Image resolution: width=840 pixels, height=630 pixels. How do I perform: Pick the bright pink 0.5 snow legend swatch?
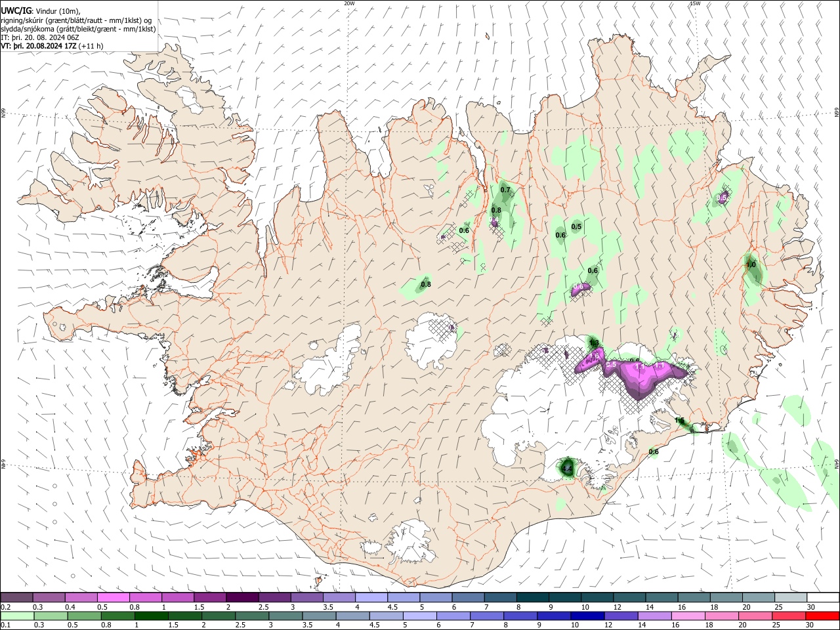114,597
